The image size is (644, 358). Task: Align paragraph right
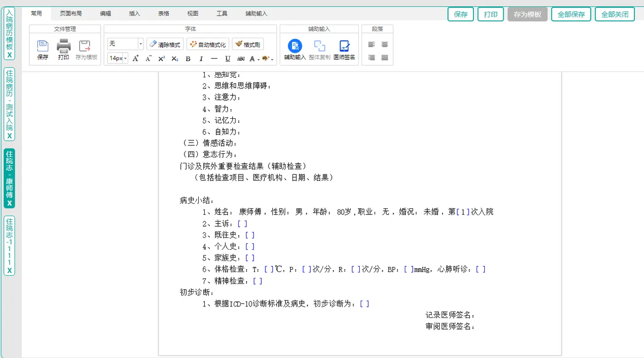click(x=372, y=58)
